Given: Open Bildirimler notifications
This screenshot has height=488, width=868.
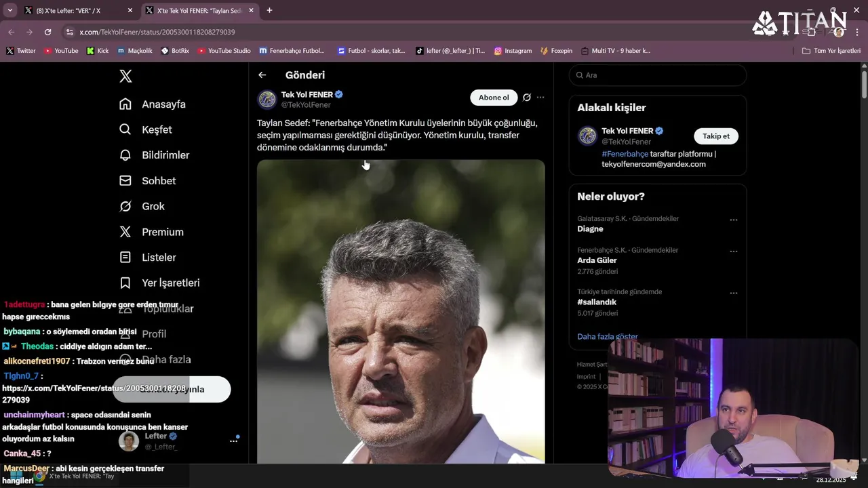Looking at the screenshot, I should click(x=154, y=155).
